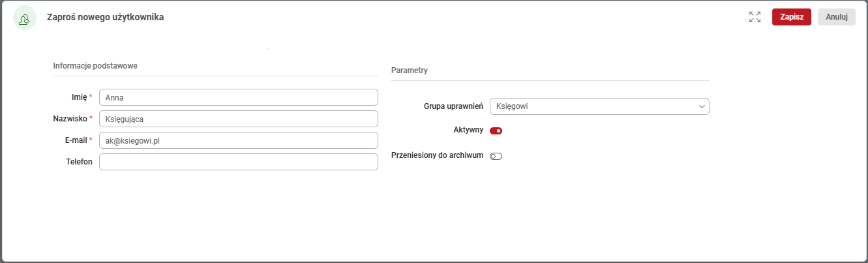
Task: Click the chevron arrow of the Księgowi dropdown
Action: 702,106
